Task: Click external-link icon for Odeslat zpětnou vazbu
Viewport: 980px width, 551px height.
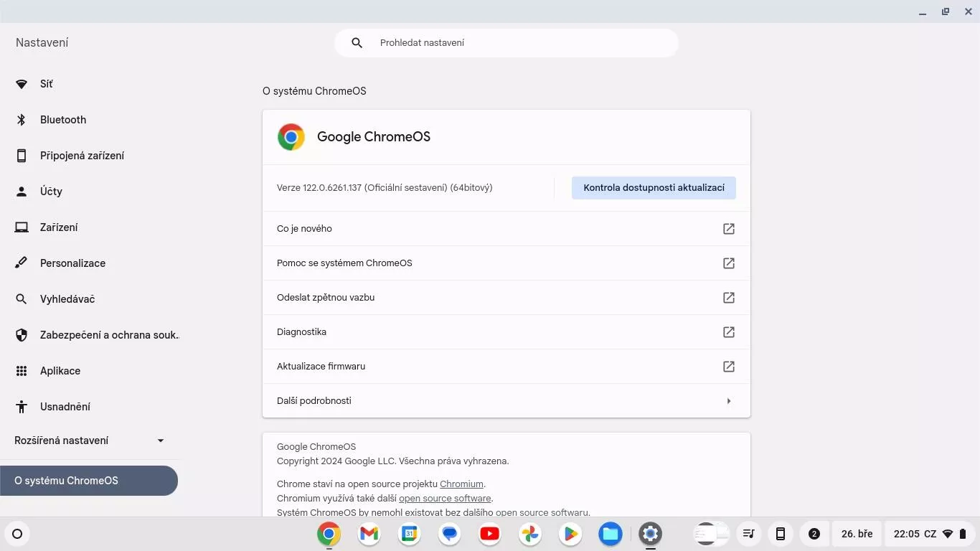Action: [729, 298]
